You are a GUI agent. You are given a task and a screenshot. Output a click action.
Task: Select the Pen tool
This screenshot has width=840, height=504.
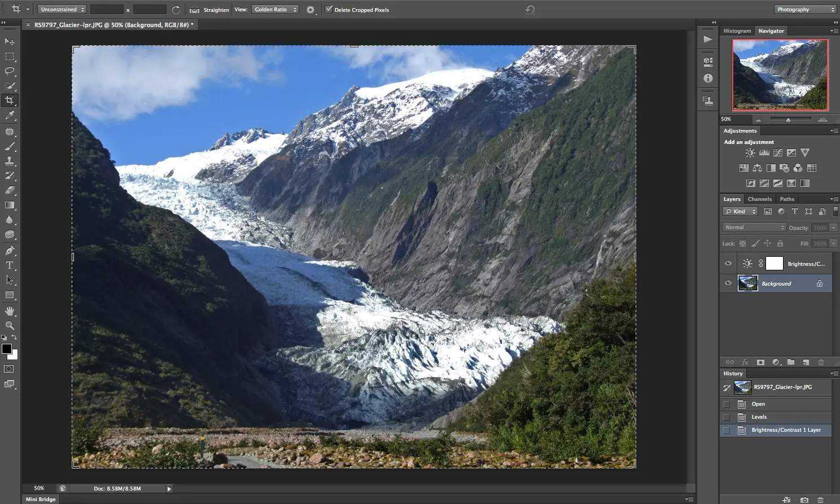(x=10, y=251)
